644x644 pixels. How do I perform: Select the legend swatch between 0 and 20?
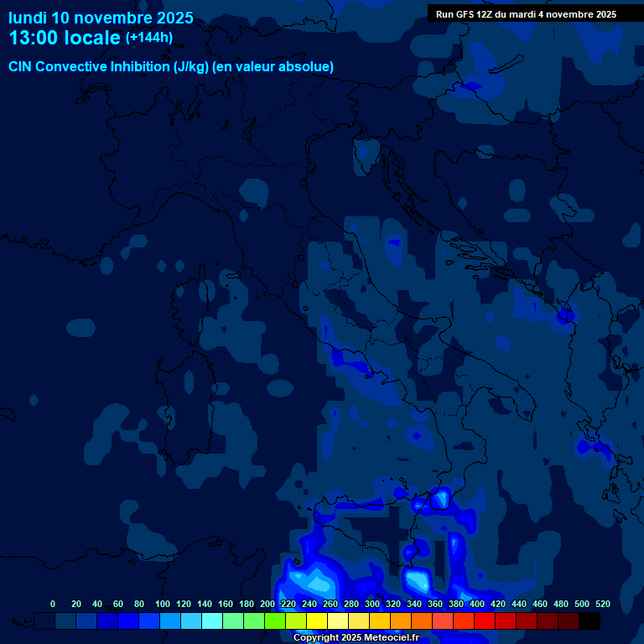65,621
